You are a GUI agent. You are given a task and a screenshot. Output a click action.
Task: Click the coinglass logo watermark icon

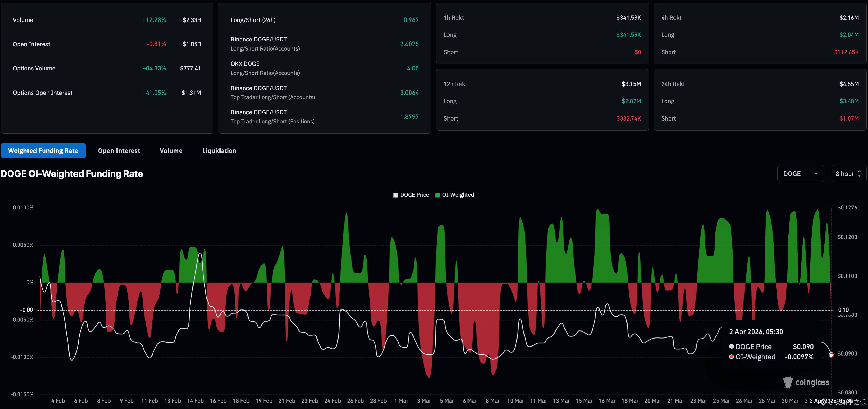pyautogui.click(x=788, y=382)
